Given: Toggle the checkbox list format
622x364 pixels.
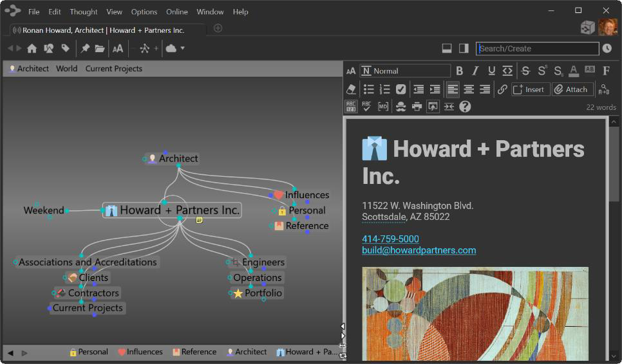Looking at the screenshot, I should 401,89.
